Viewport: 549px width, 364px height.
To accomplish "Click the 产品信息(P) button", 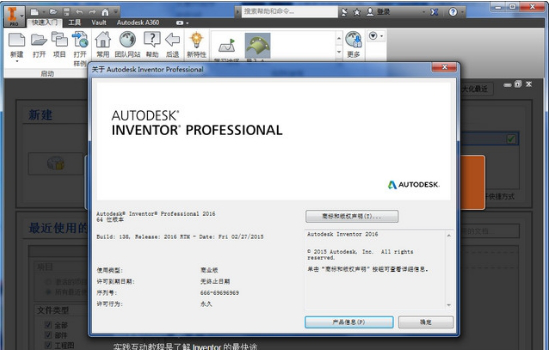I will pos(349,322).
